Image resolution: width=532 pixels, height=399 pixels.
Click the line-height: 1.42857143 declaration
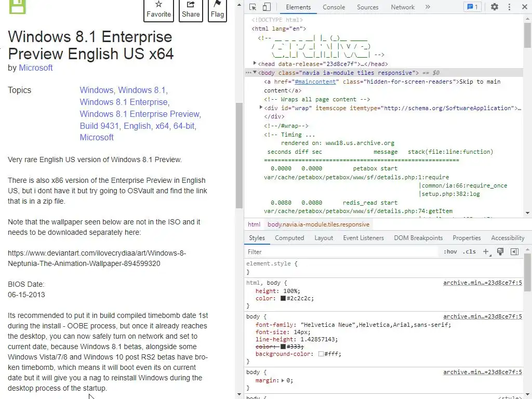(x=297, y=339)
